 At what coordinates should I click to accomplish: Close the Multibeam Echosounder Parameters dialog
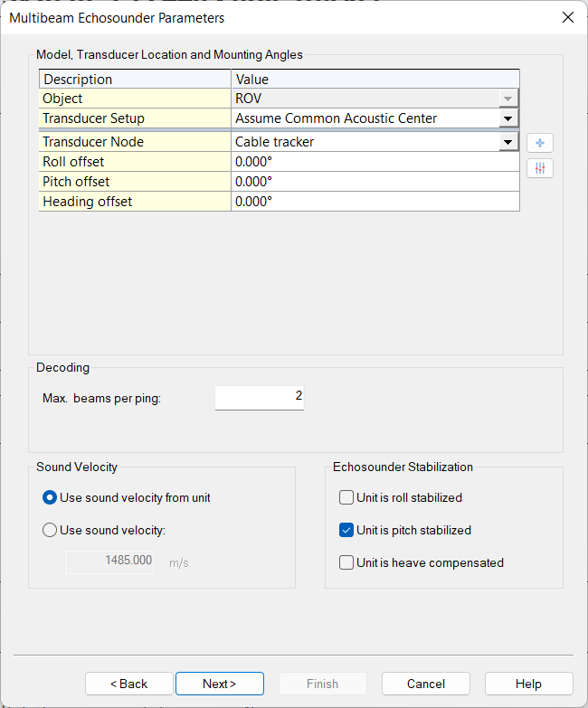point(568,17)
